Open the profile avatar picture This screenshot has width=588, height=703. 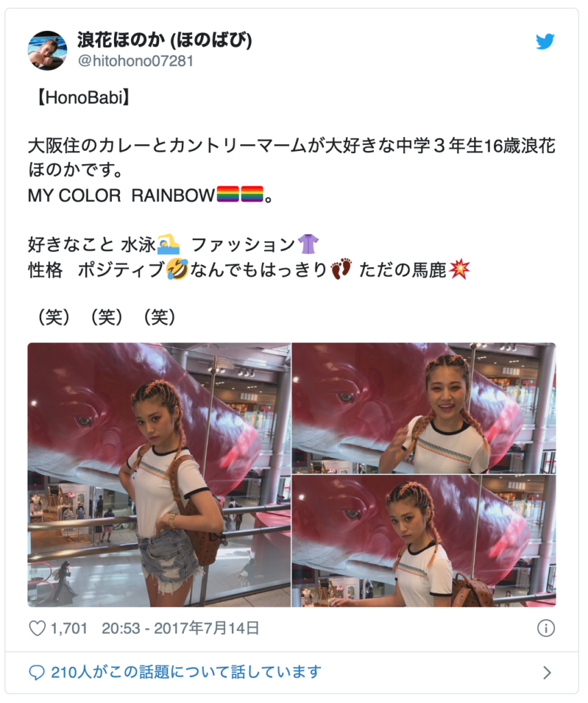tap(47, 50)
